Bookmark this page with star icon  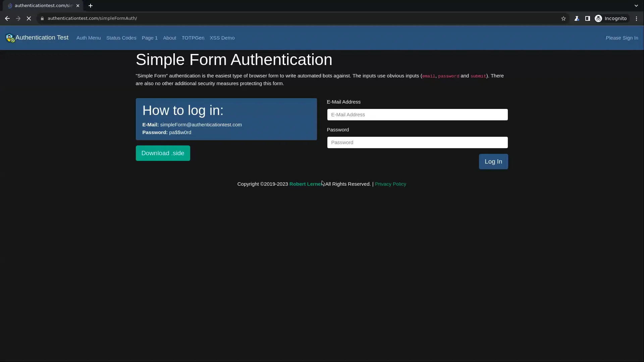click(x=563, y=18)
